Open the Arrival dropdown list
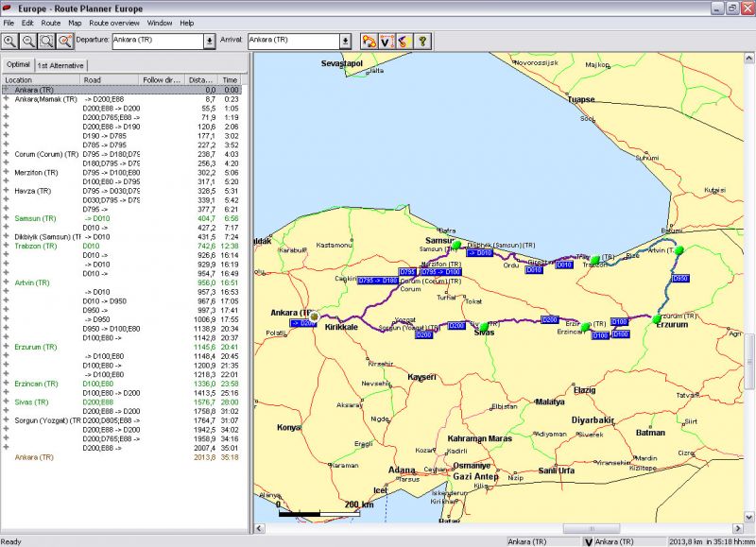This screenshot has width=756, height=547. 345,41
